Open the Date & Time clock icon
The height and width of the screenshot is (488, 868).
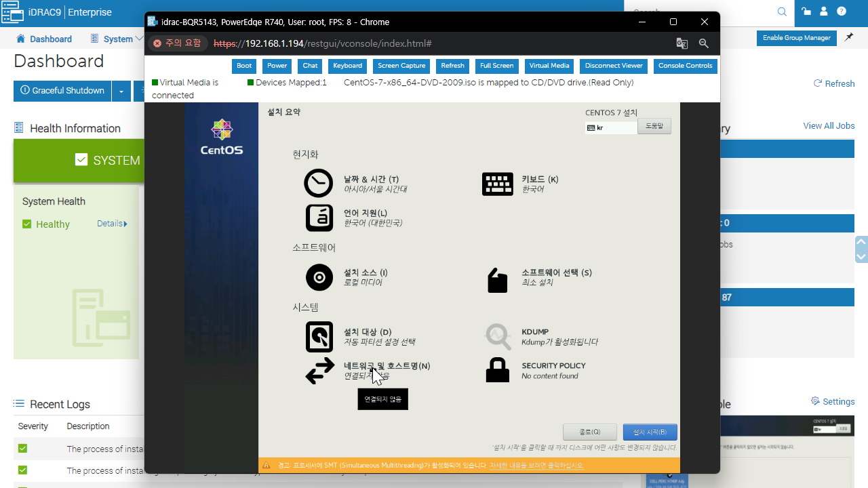319,184
